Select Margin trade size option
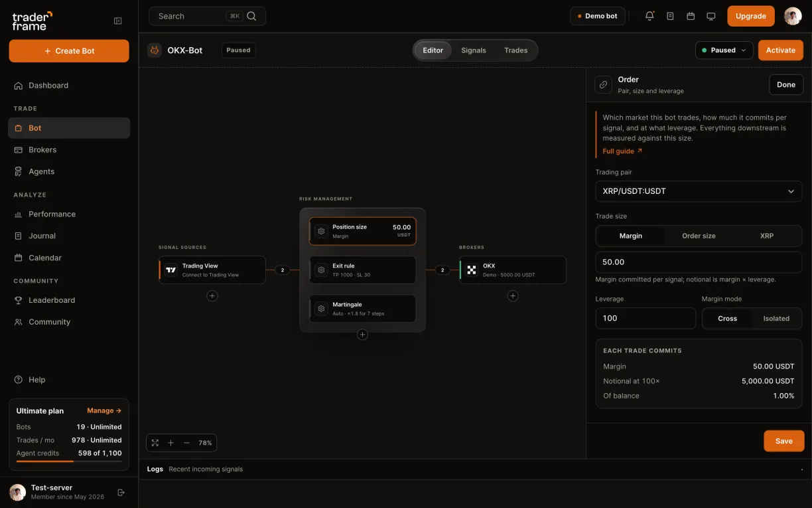 [x=630, y=236]
